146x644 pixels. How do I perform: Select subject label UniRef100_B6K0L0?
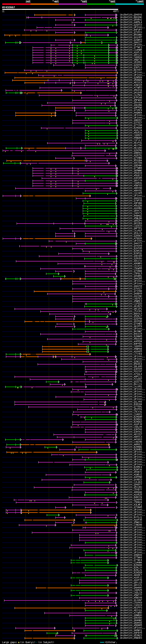tap(131, 314)
